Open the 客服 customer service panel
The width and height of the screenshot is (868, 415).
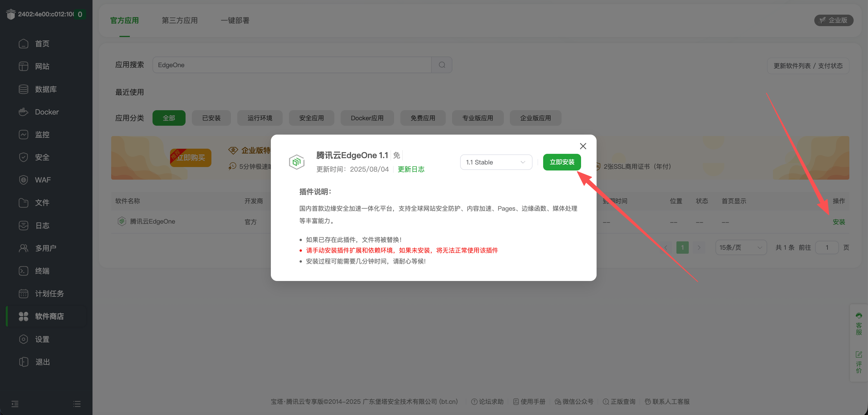pyautogui.click(x=859, y=324)
